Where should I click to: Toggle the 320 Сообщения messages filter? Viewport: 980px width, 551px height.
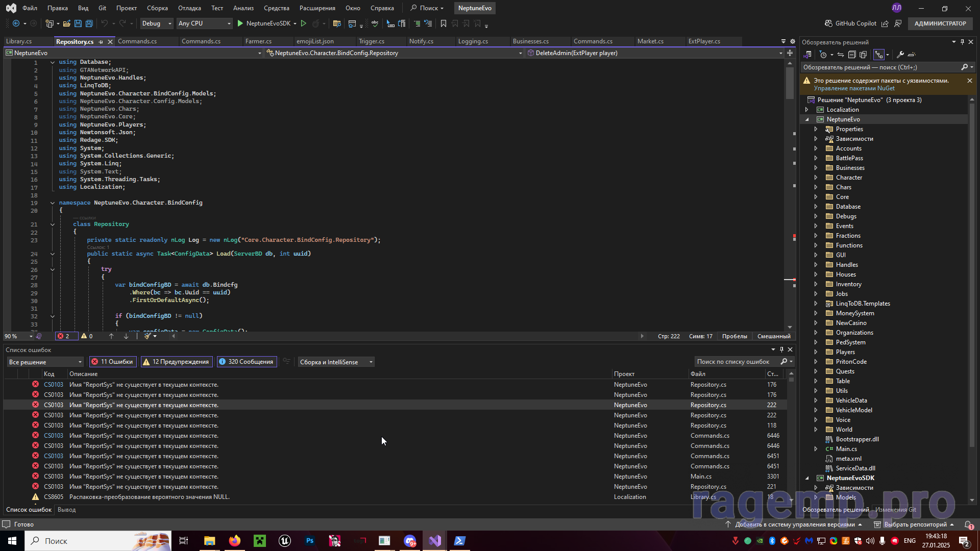tap(246, 362)
